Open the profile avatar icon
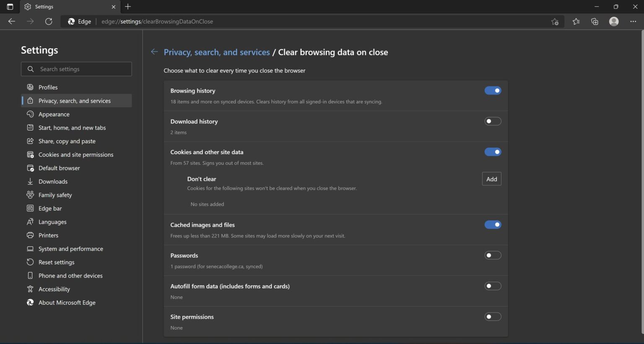The width and height of the screenshot is (644, 344). tap(613, 21)
